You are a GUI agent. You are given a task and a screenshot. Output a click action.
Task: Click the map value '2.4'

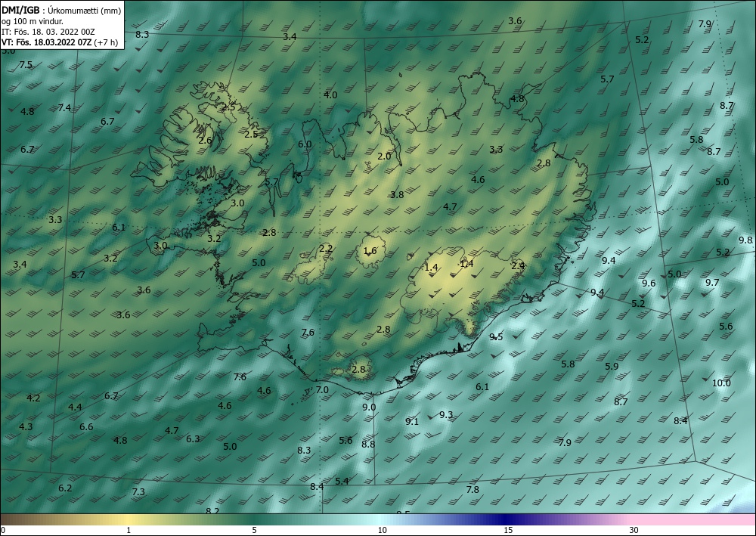(x=518, y=265)
